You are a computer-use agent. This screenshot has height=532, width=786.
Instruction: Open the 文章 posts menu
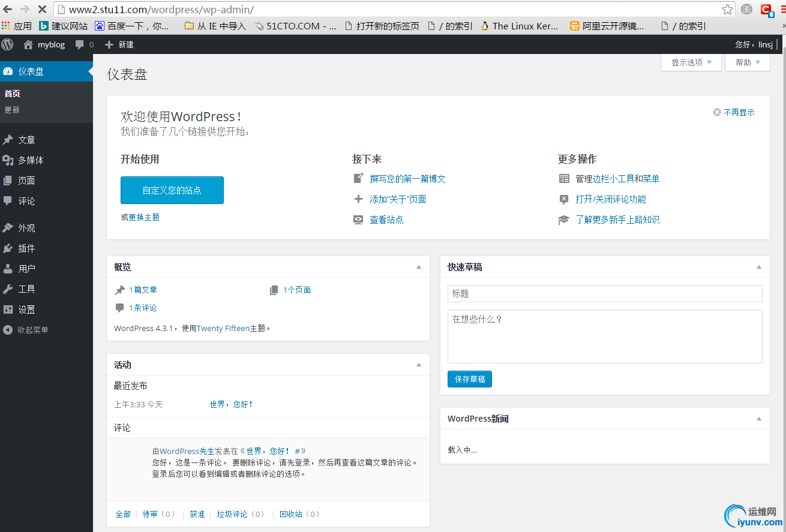tap(46, 140)
